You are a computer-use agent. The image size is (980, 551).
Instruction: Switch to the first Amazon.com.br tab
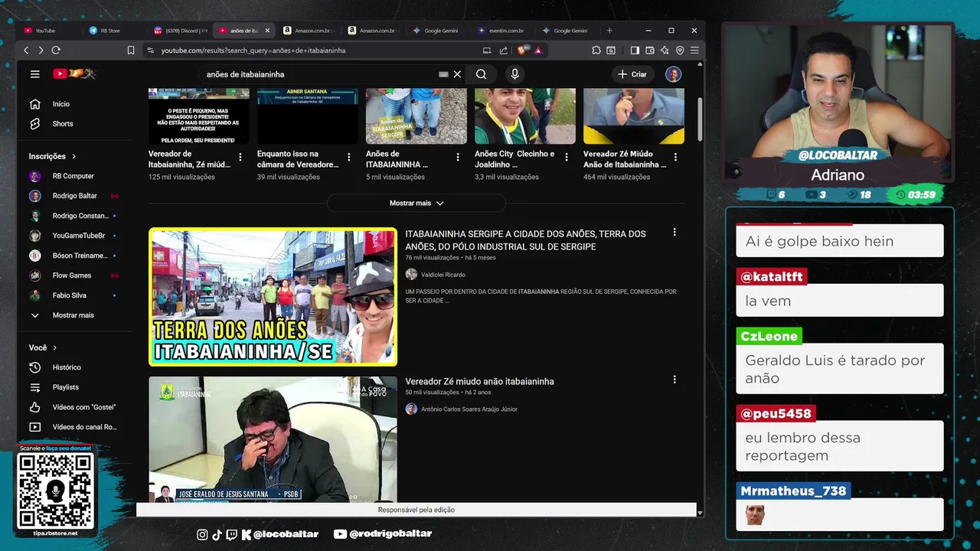[x=310, y=31]
